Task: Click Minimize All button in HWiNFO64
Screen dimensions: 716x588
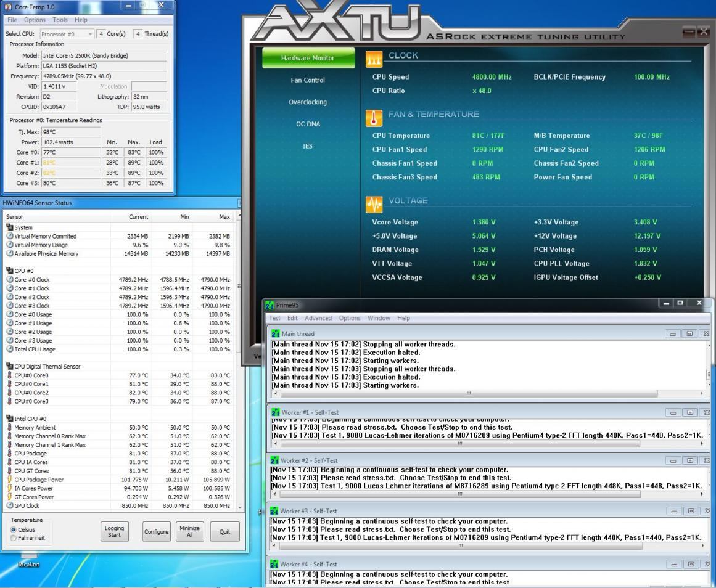Action: [x=189, y=531]
